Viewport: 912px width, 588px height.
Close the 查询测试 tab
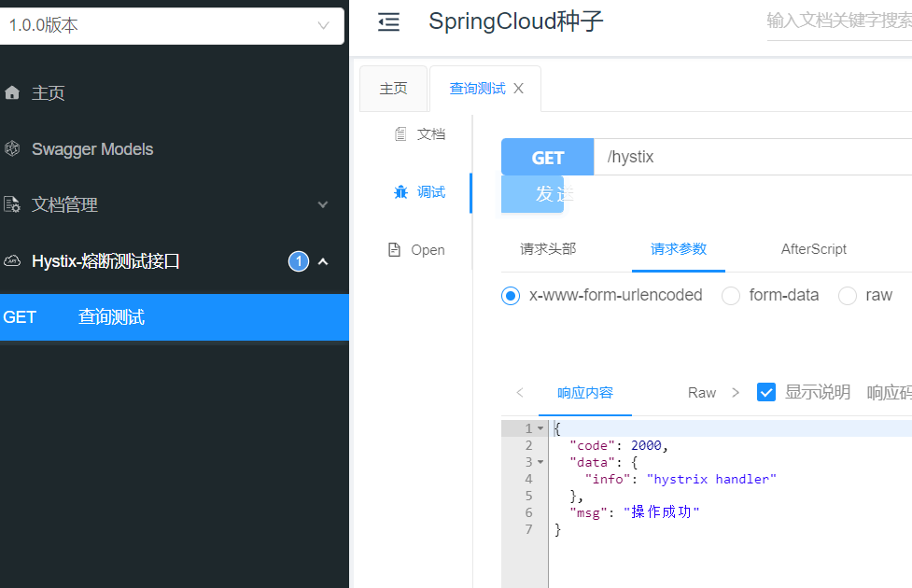(x=518, y=89)
